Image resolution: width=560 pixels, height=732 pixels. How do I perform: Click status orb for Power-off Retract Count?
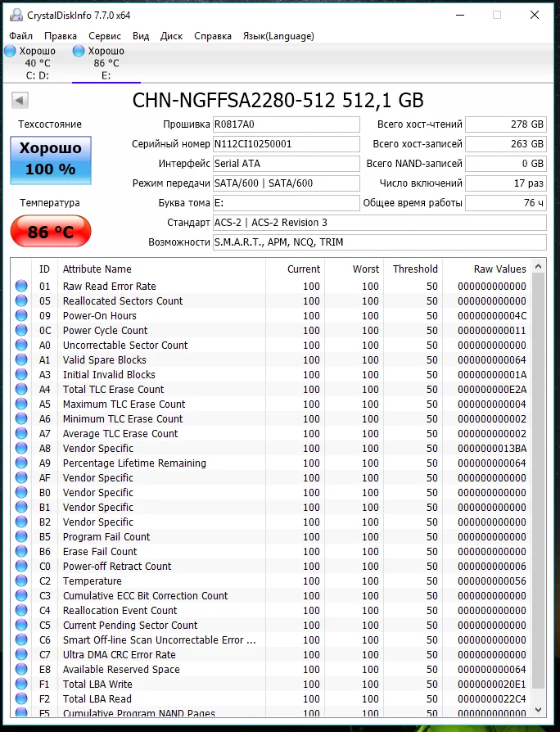[21, 566]
